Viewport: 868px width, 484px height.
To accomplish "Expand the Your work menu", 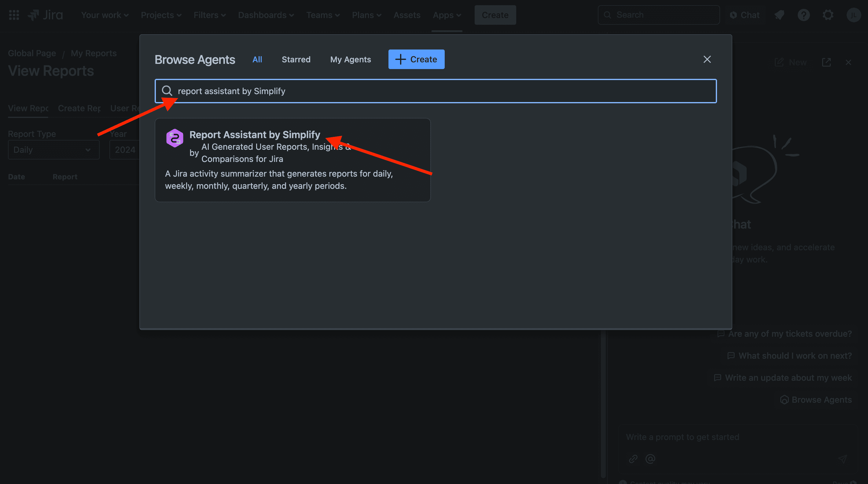I will [x=105, y=15].
